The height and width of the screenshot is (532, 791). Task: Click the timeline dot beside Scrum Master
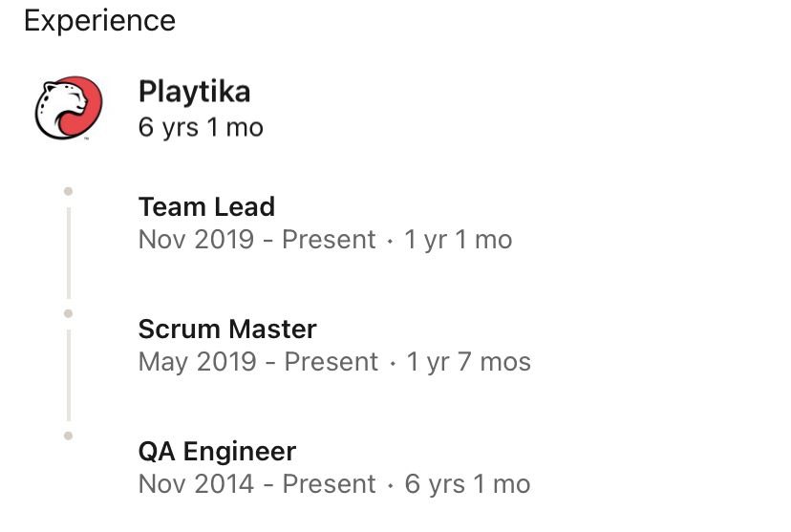[68, 313]
